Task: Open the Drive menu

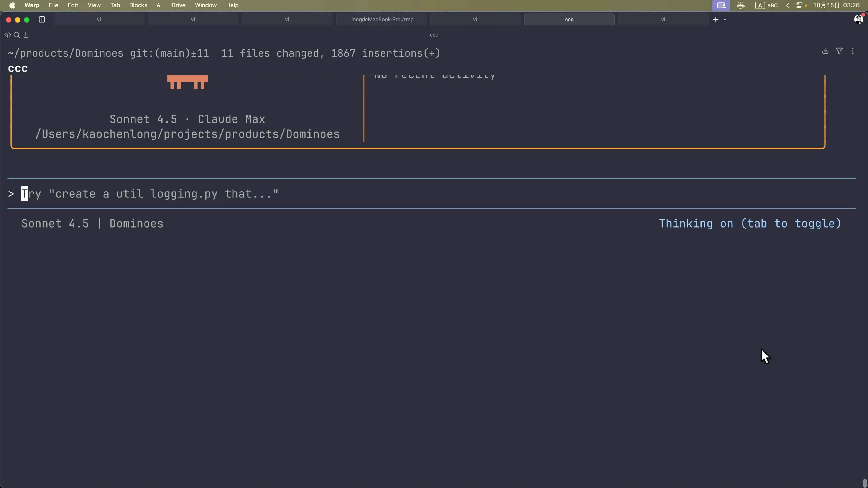Action: (x=178, y=5)
